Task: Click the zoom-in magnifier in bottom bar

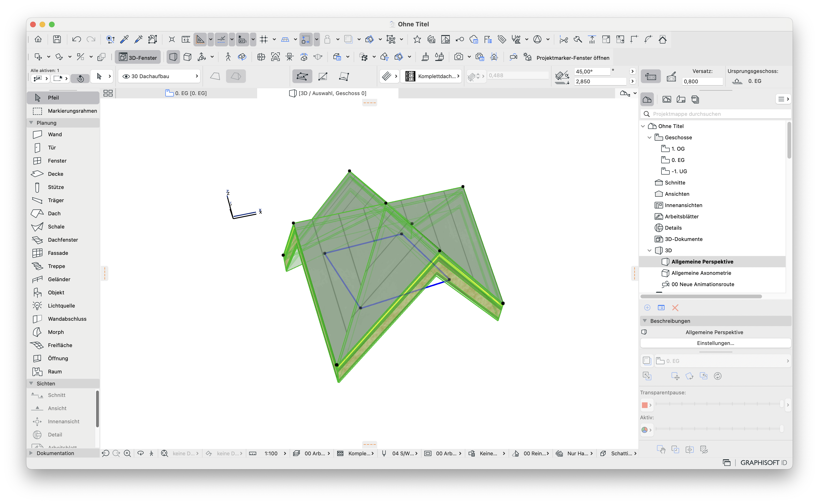Action: [127, 453]
